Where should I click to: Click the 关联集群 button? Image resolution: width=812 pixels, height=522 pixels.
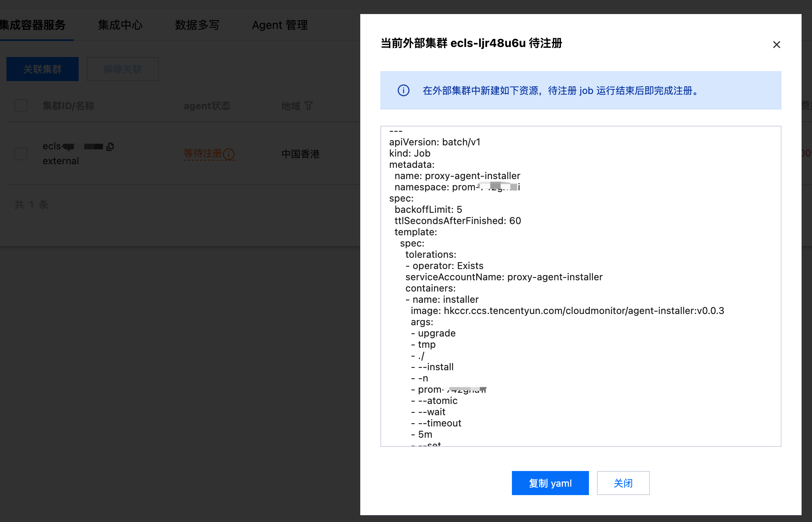click(x=43, y=69)
